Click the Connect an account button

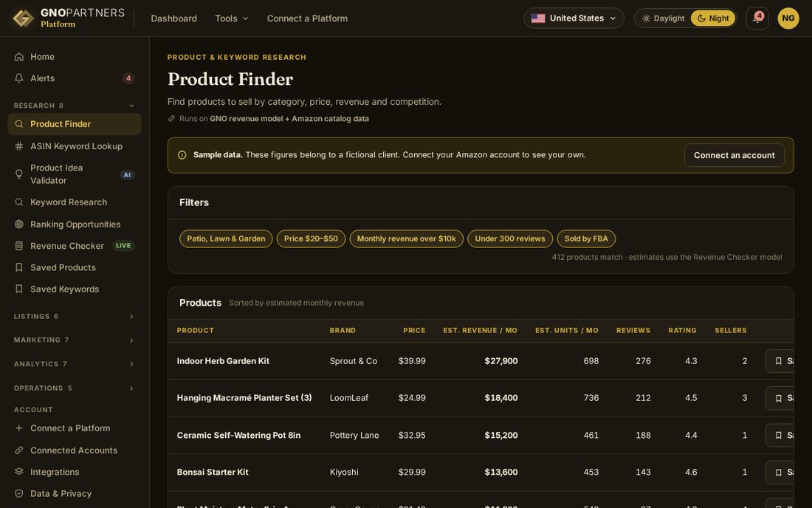pos(734,155)
